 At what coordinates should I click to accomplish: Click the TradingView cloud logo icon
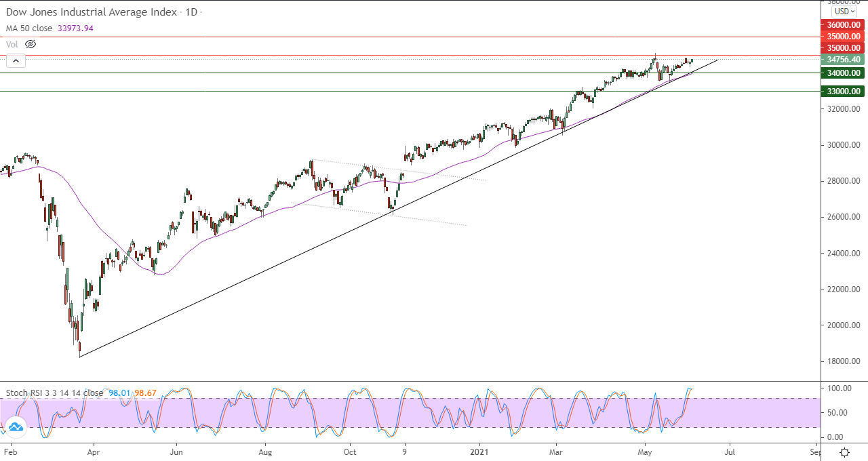[16, 426]
